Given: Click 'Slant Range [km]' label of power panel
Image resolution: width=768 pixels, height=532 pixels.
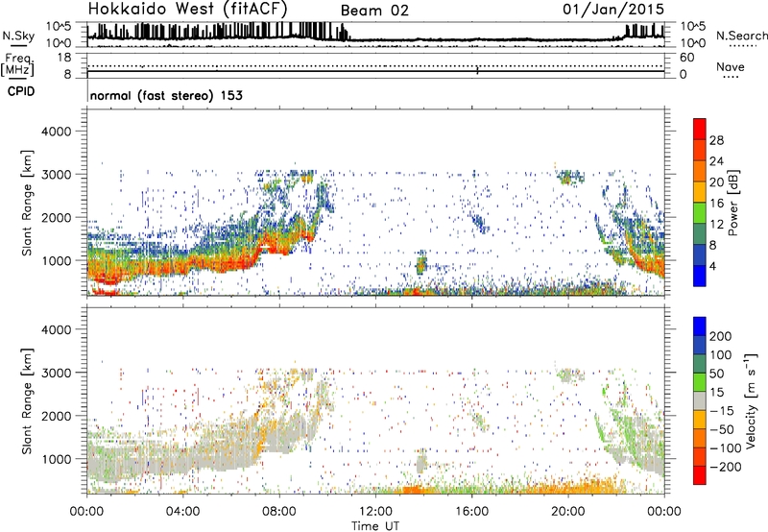Looking at the screenshot, I should pos(27,203).
